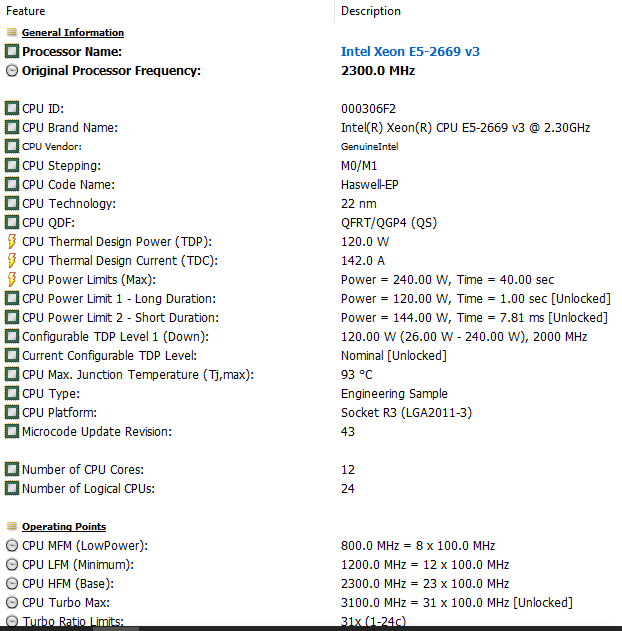Select the microcode revision value 43
Image resolution: width=622 pixels, height=631 pixels.
click(x=348, y=432)
